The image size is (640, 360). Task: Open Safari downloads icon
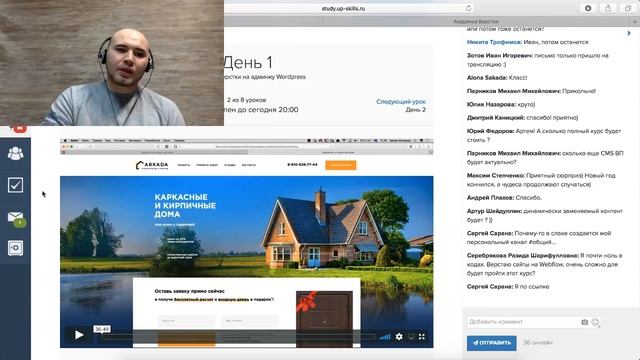pos(588,8)
